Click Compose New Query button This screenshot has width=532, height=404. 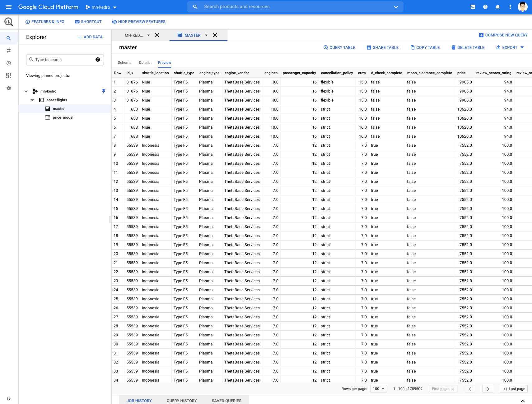point(503,35)
